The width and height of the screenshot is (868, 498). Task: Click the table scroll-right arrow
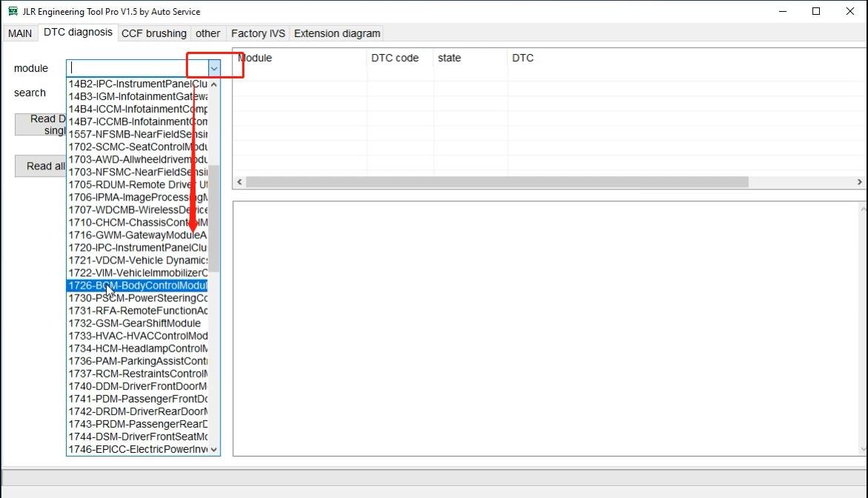click(x=859, y=182)
